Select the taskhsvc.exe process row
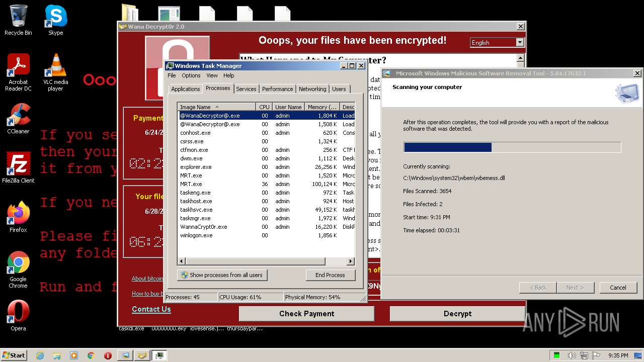Screen dimensions: 644x362 (267, 210)
